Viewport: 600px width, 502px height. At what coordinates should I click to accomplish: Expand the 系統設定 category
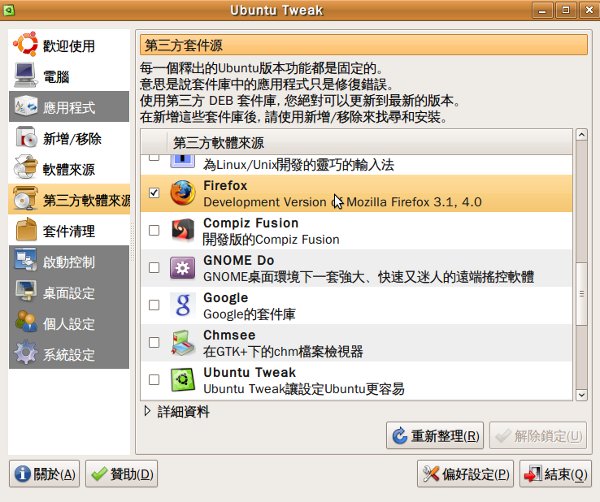click(x=69, y=354)
